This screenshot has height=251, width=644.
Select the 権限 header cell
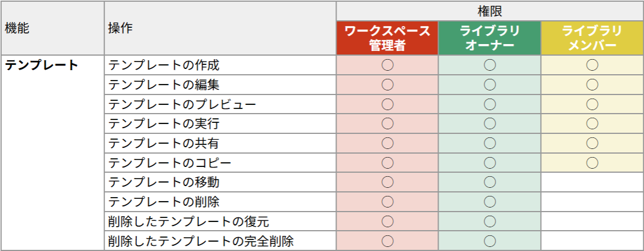point(490,11)
